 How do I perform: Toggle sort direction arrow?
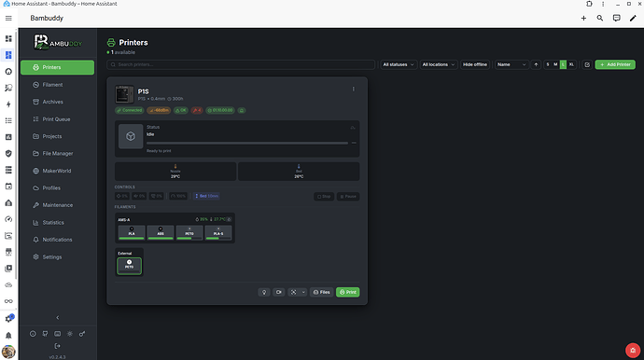coord(536,64)
